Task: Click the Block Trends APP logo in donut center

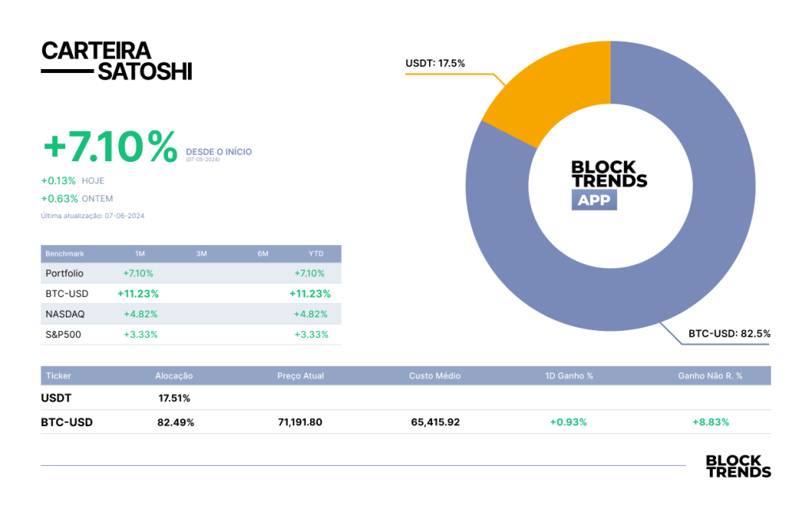Action: tap(609, 185)
